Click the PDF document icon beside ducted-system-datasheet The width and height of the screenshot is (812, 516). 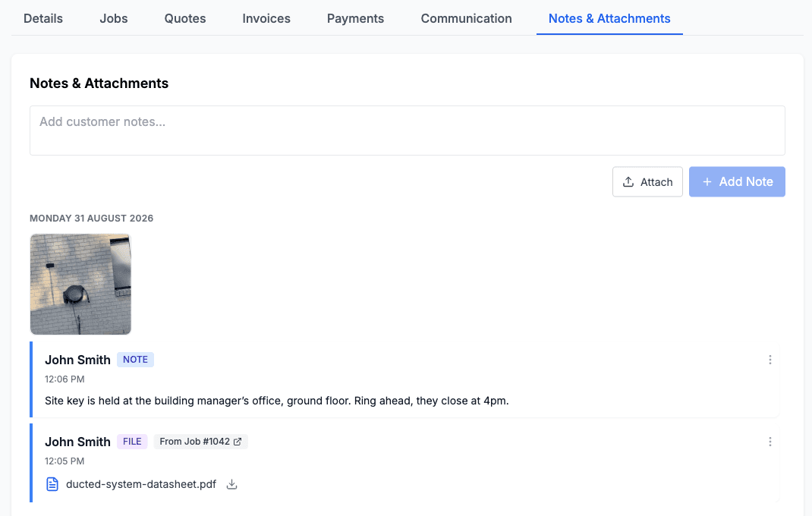52,484
